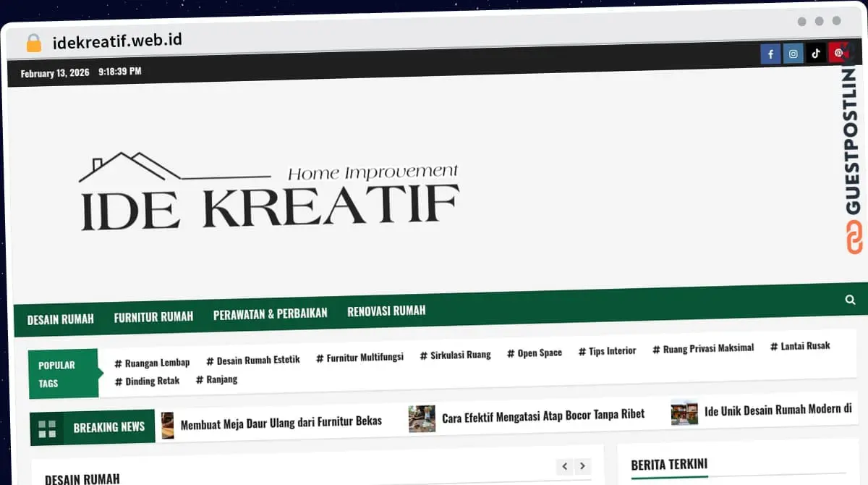Click the idekreatif.web.id address text

pos(117,41)
